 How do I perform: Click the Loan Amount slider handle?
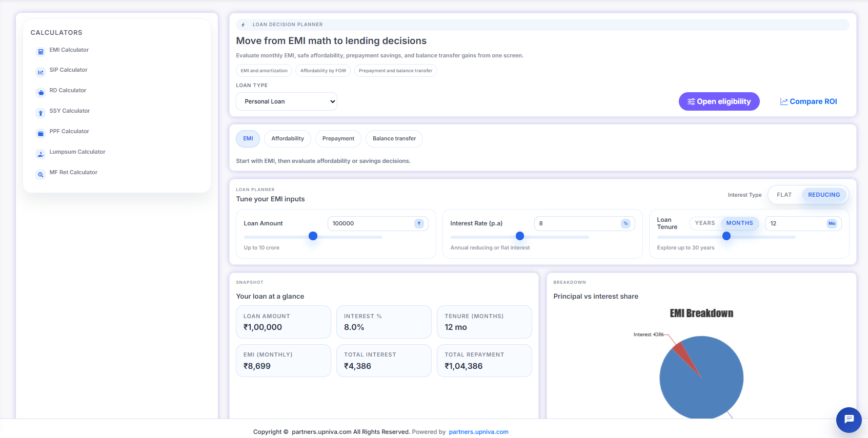(313, 236)
